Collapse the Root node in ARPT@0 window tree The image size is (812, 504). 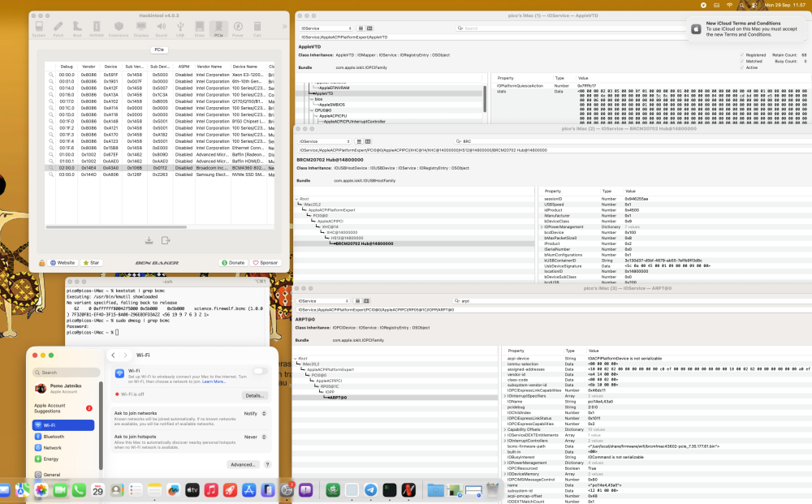tap(296, 358)
